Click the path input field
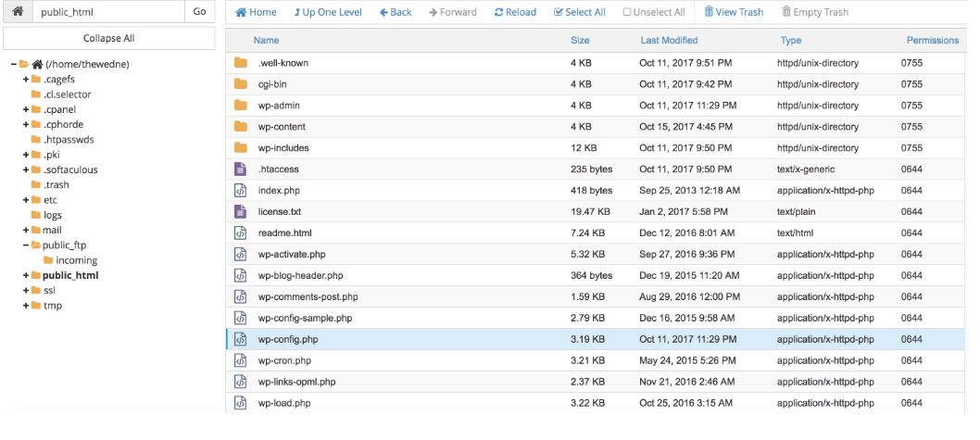 pos(108,12)
